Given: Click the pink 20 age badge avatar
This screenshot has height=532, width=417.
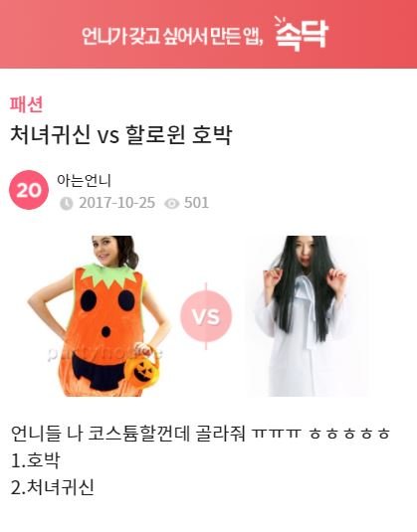Looking at the screenshot, I should [x=29, y=190].
